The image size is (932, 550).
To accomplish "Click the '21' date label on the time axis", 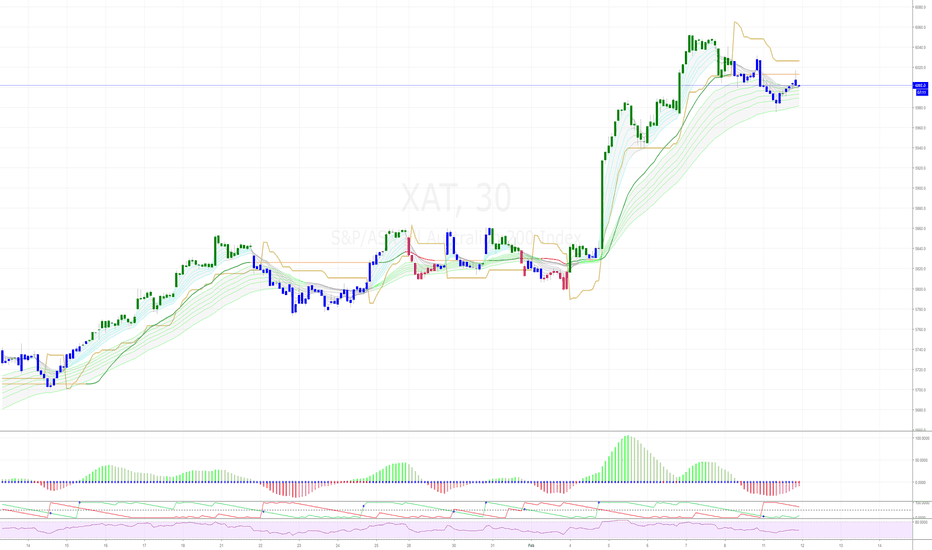I will point(221,545).
